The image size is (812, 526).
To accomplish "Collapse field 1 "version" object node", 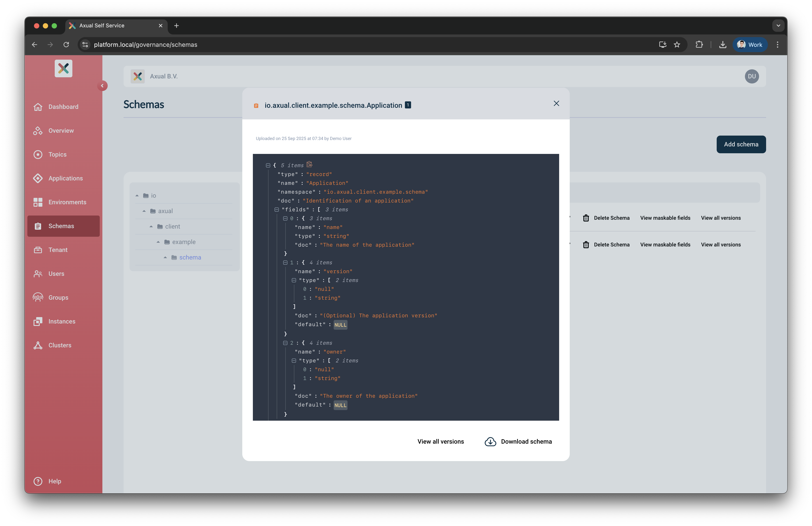I will [x=285, y=263].
